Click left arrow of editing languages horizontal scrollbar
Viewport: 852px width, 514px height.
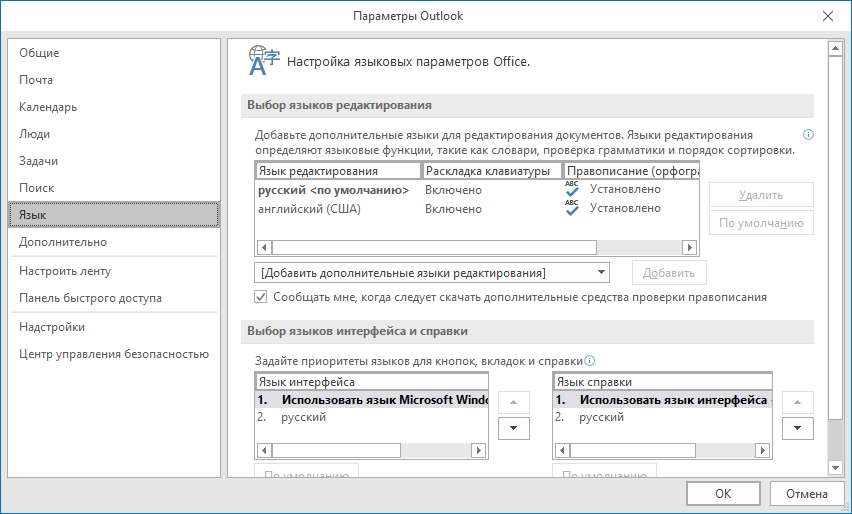coord(265,247)
